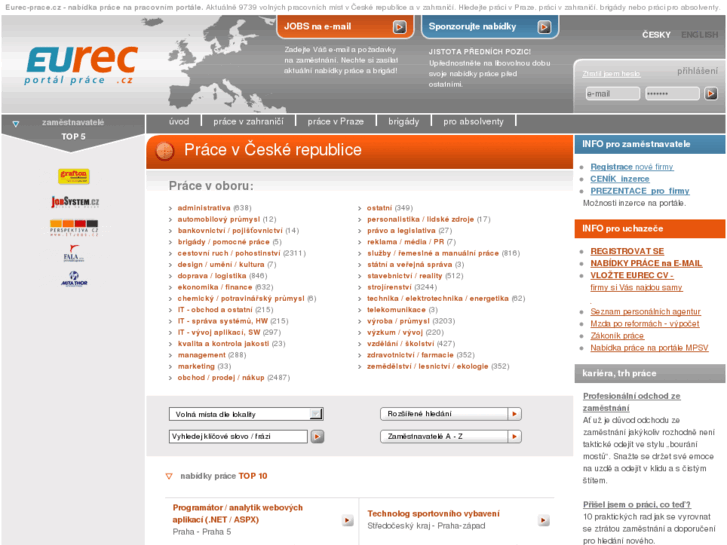Open Perspektiva.cz employer logo
This screenshot has height=545, width=727.
click(74, 228)
